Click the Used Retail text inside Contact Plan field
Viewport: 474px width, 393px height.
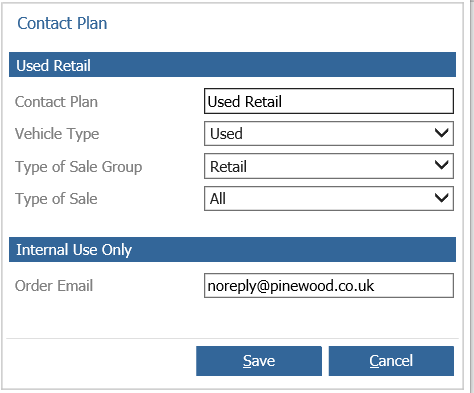point(245,101)
